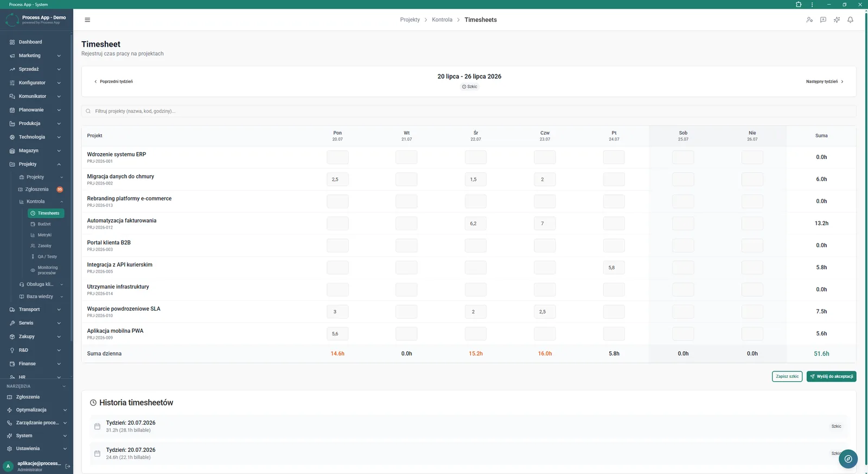868x474 pixels.
Task: Open the QA / Testy menu item
Action: tap(46, 257)
